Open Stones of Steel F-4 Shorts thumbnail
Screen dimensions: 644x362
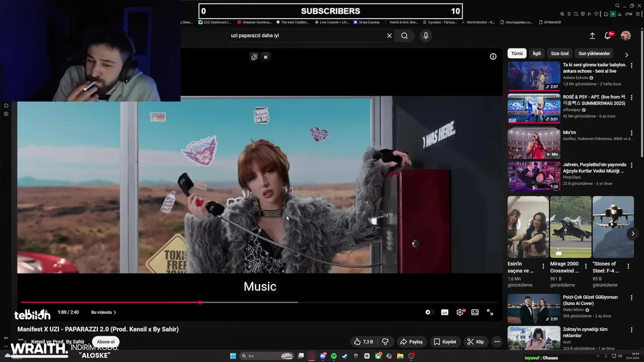tap(613, 227)
